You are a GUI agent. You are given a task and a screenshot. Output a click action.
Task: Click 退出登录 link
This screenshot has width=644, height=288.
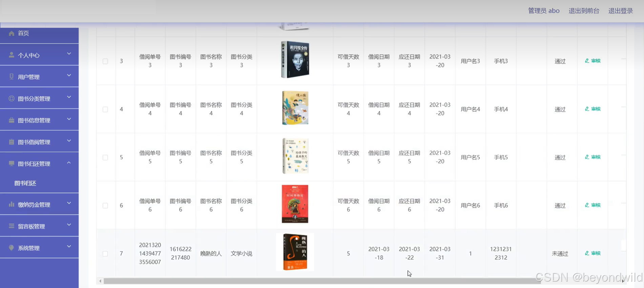click(621, 11)
